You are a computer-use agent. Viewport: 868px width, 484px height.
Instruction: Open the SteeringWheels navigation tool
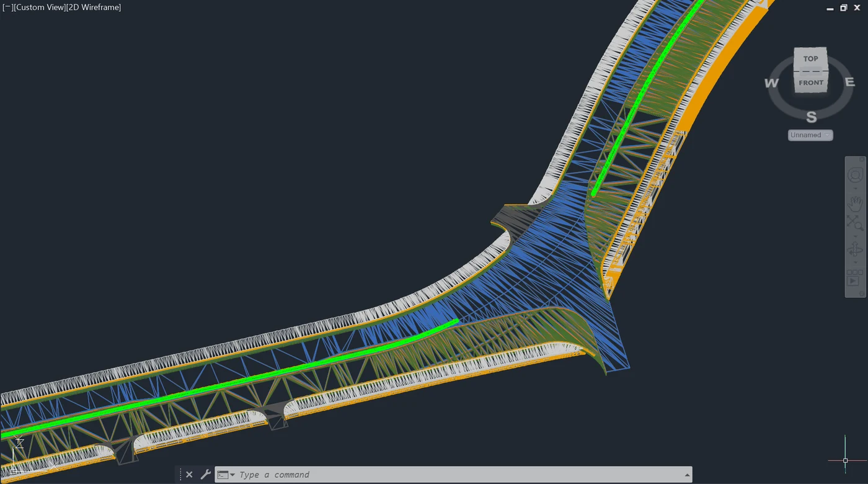[x=855, y=175]
